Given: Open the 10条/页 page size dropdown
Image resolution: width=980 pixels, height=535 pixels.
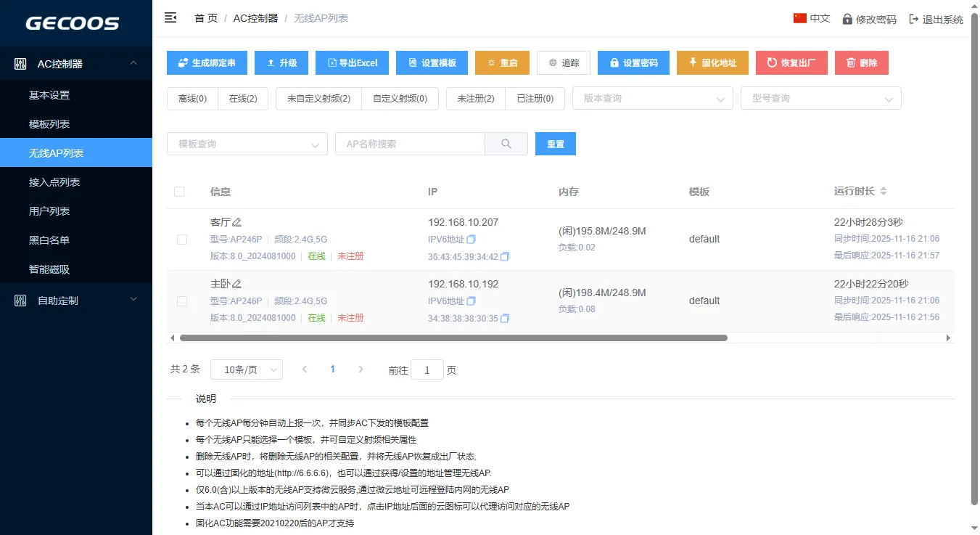Looking at the screenshot, I should pos(247,369).
